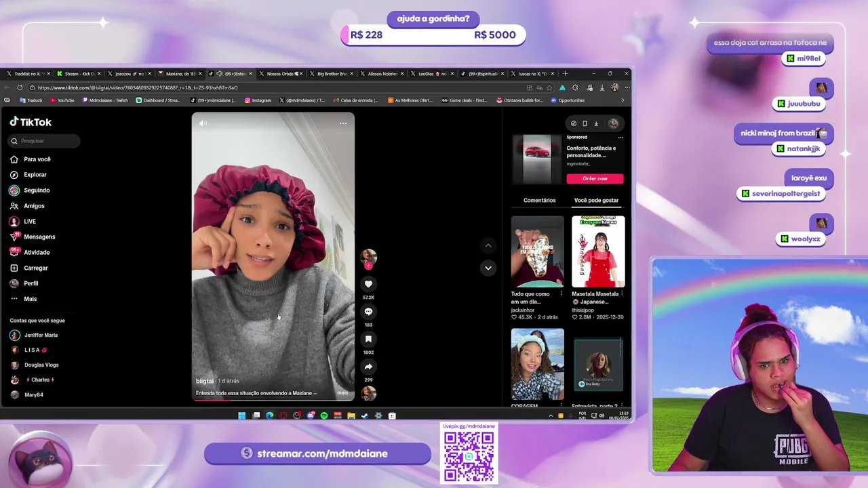This screenshot has width=868, height=488.
Task: Open File Explorer from the taskbar
Action: 351,415
